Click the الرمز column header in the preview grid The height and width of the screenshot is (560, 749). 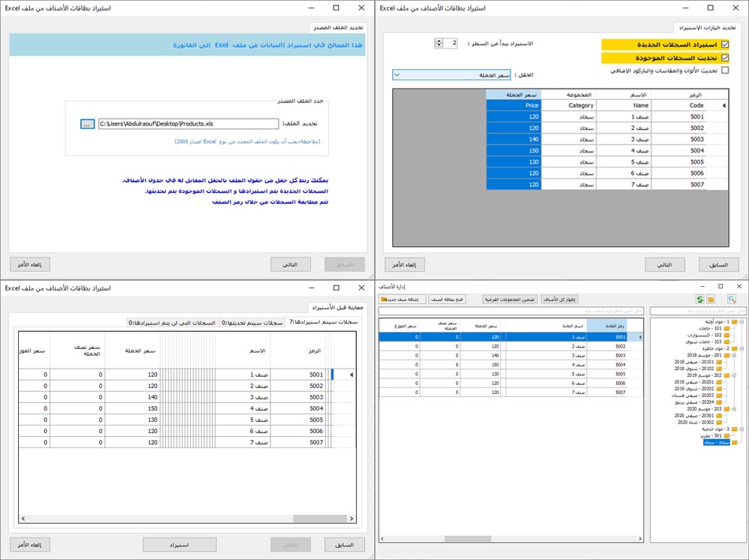300,351
